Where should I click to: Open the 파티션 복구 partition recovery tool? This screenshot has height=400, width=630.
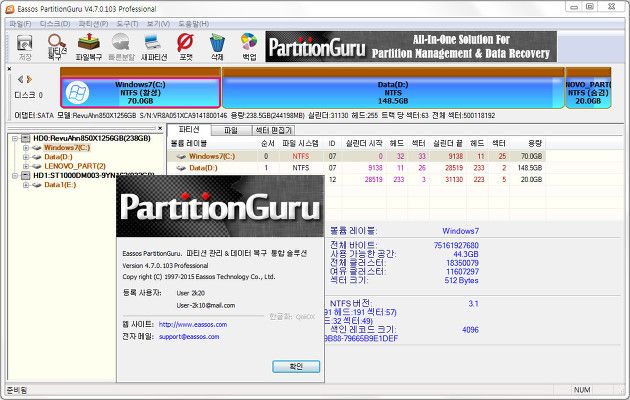click(57, 47)
